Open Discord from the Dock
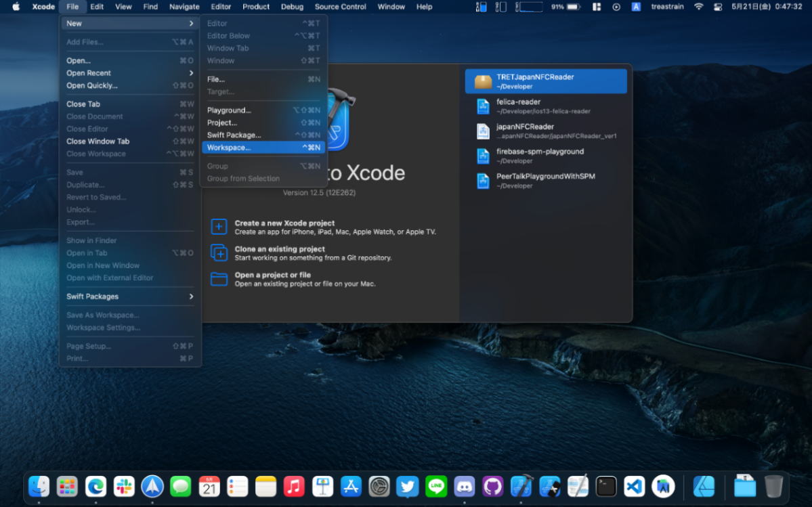This screenshot has width=812, height=507. [464, 486]
